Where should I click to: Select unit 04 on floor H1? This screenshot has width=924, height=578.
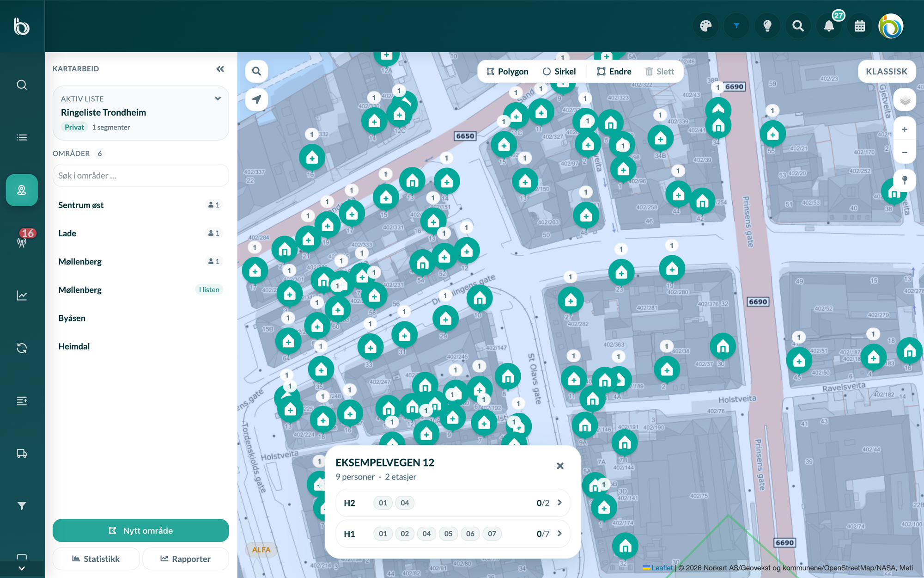pos(426,534)
